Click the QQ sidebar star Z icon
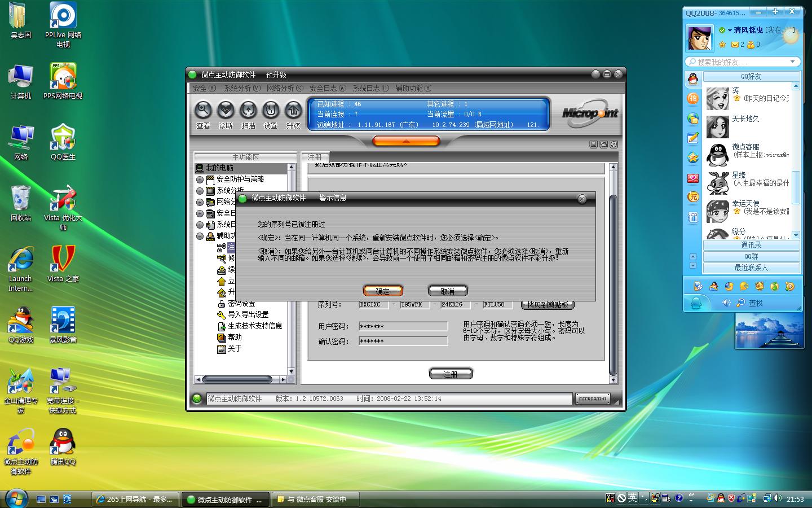The image size is (812, 508). pos(693,158)
